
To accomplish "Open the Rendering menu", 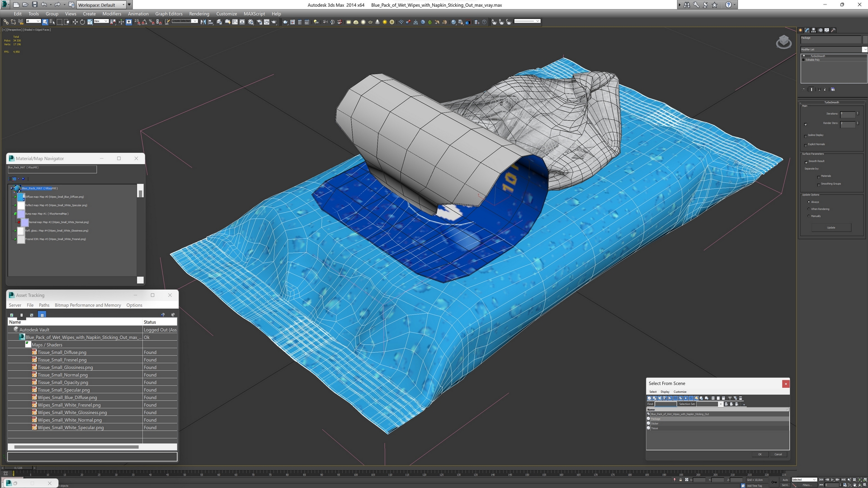I will click(x=199, y=14).
